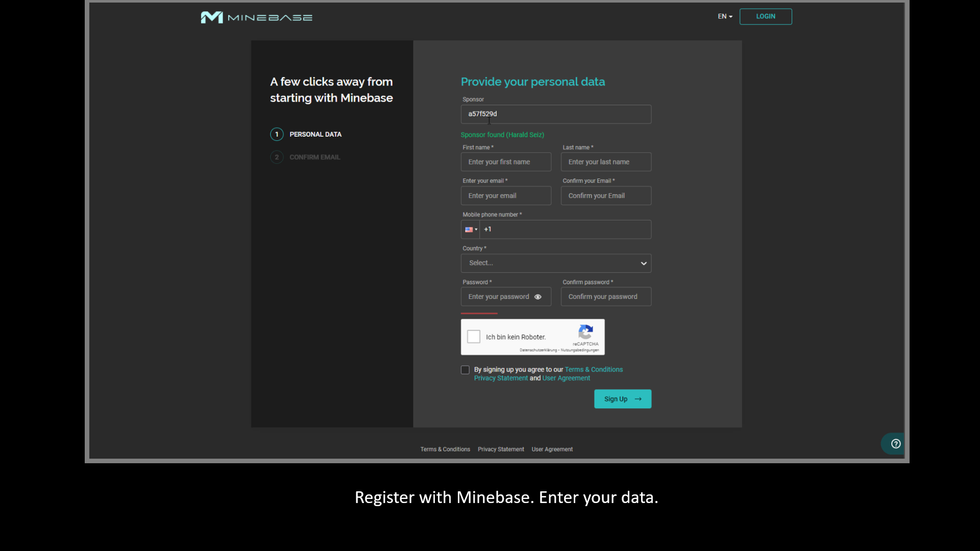The height and width of the screenshot is (551, 980).
Task: Check the agree to terms checkbox
Action: point(465,370)
